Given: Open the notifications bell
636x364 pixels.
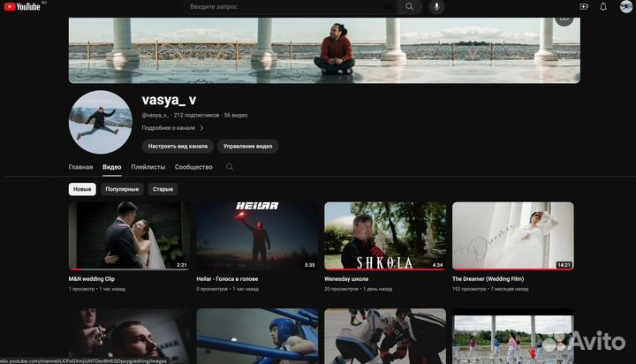Looking at the screenshot, I should pos(603,6).
